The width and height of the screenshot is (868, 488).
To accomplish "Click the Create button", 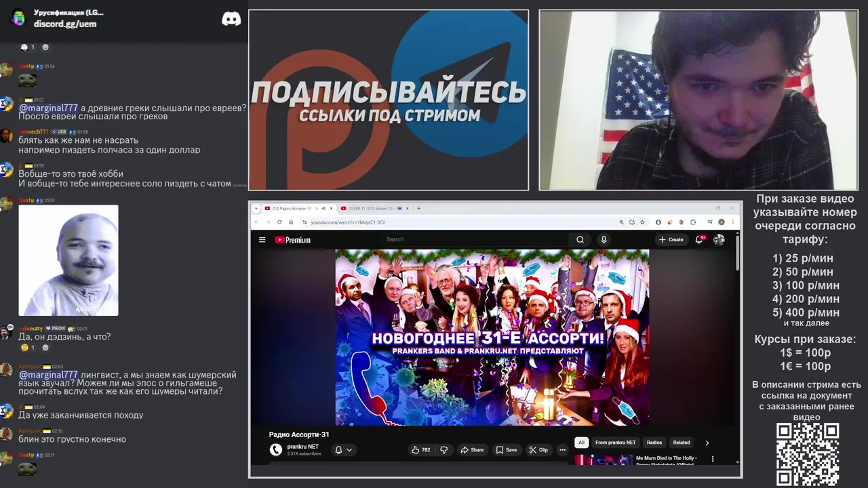I will [671, 239].
